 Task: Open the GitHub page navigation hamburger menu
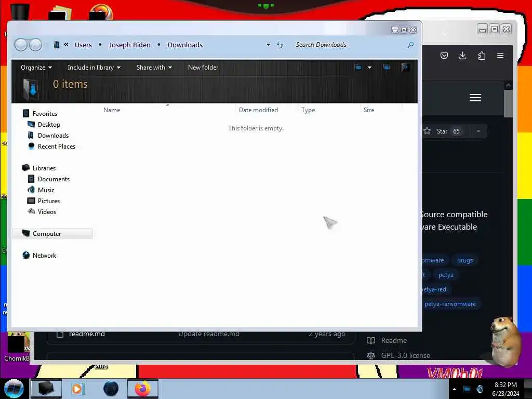pos(475,98)
